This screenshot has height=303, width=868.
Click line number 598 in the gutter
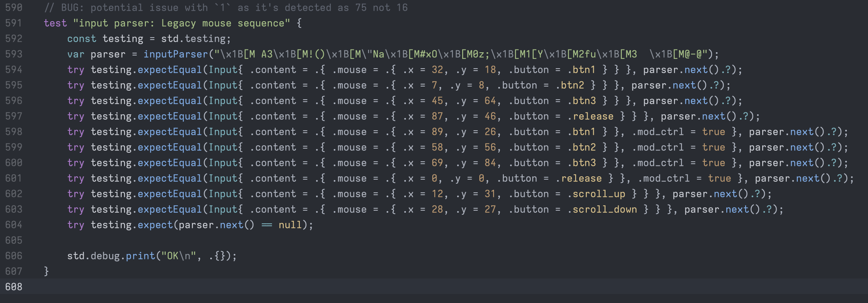[14, 132]
